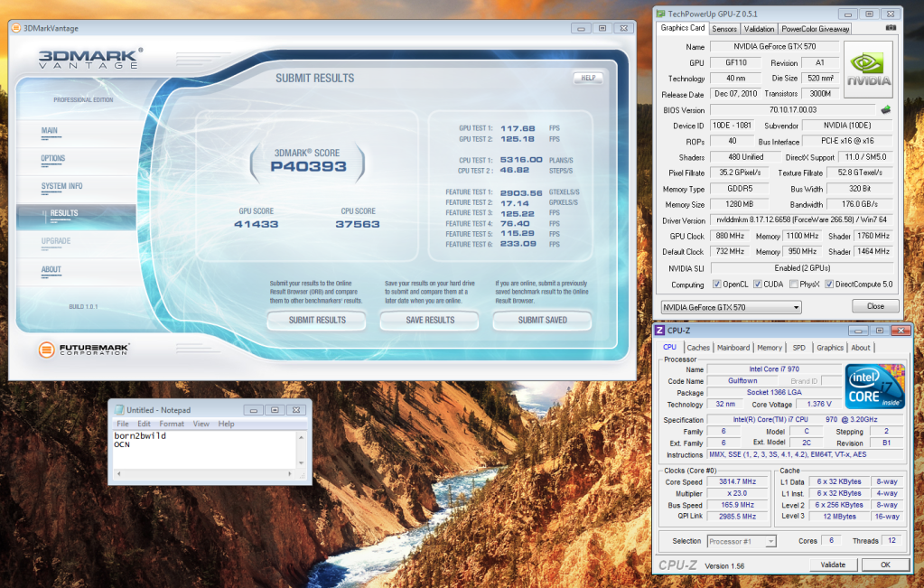This screenshot has height=588, width=924.
Task: Open Main in the 3DMark sidebar
Action: point(50,131)
